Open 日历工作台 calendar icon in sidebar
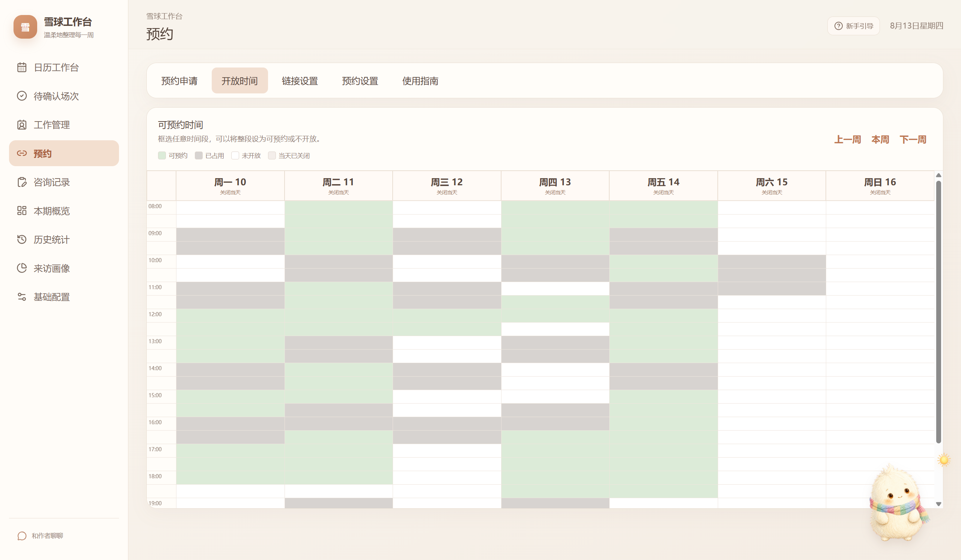The image size is (961, 560). click(22, 68)
